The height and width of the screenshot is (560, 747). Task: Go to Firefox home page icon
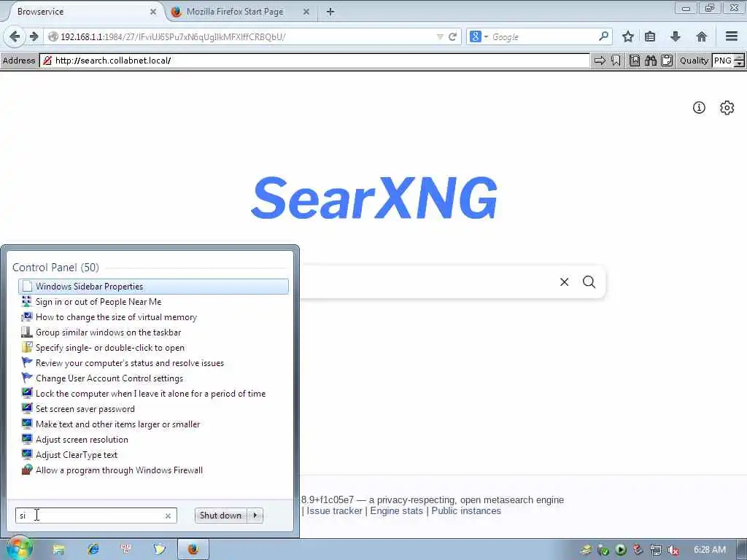(x=701, y=36)
